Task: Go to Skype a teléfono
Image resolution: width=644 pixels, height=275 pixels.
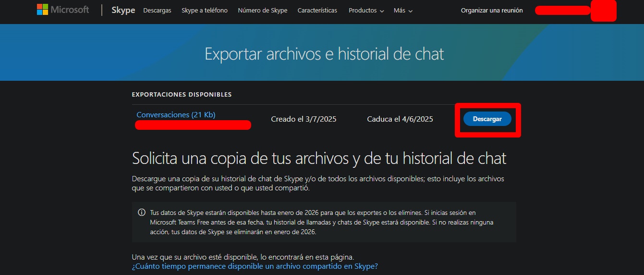Action: [205, 10]
